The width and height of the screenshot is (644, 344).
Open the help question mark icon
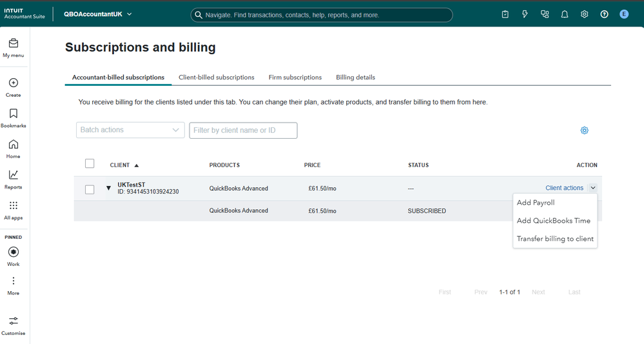(604, 14)
